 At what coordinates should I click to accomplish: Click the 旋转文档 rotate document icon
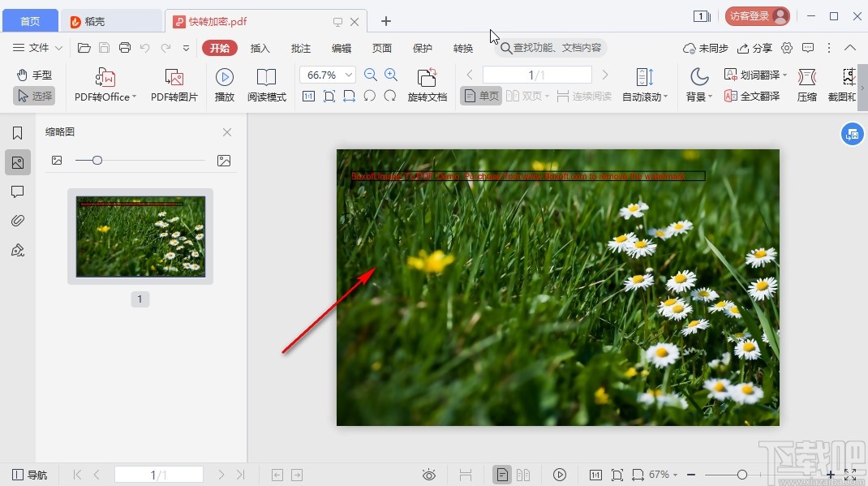427,78
